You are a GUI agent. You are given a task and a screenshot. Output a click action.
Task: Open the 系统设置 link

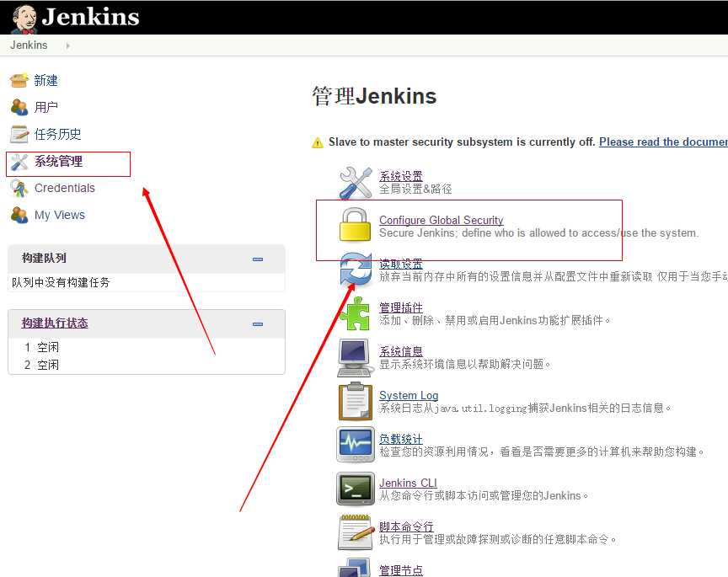[401, 176]
